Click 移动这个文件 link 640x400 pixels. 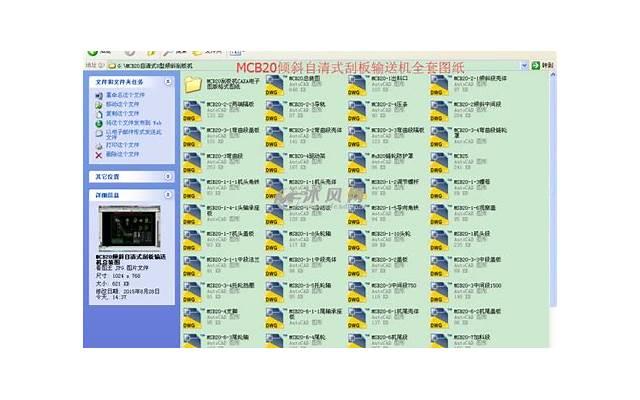click(x=122, y=104)
